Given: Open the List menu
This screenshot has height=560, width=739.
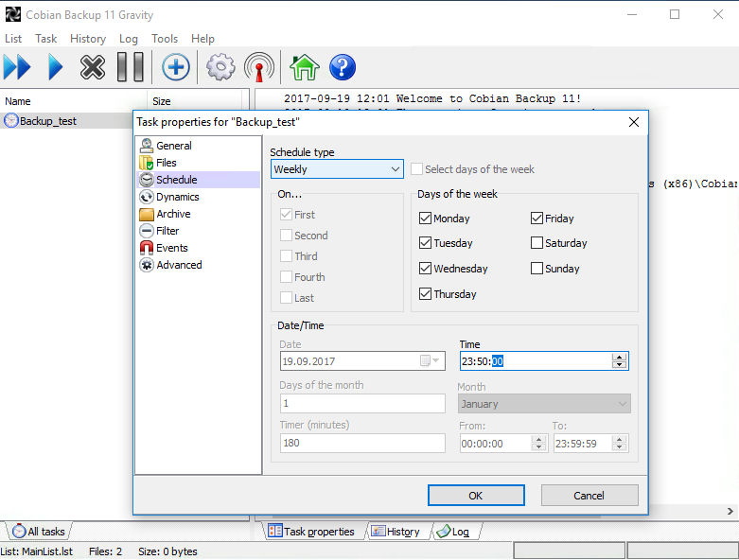Looking at the screenshot, I should (13, 39).
